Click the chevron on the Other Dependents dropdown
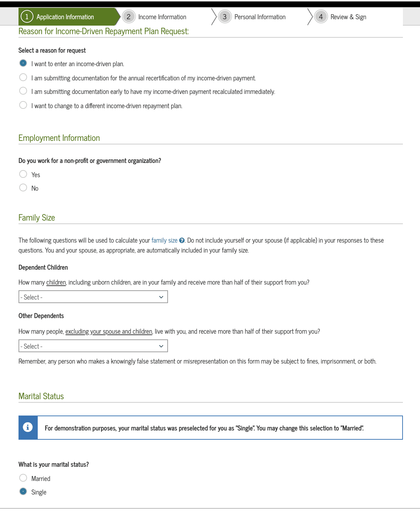The width and height of the screenshot is (420, 513). tap(161, 346)
